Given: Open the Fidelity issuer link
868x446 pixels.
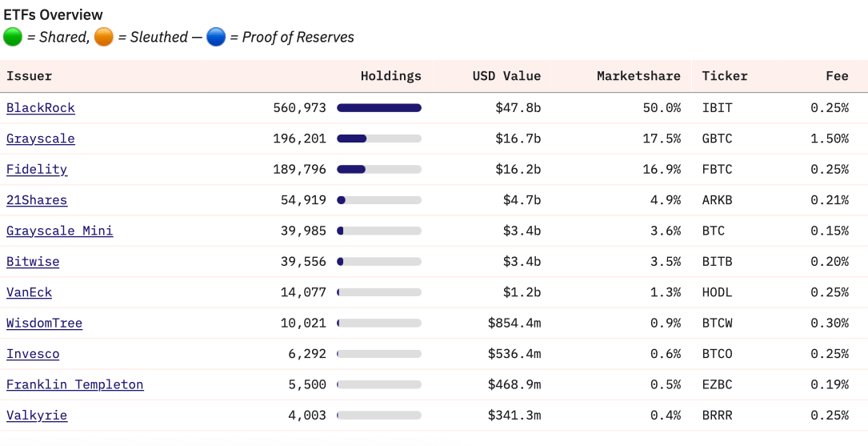Looking at the screenshot, I should (37, 169).
